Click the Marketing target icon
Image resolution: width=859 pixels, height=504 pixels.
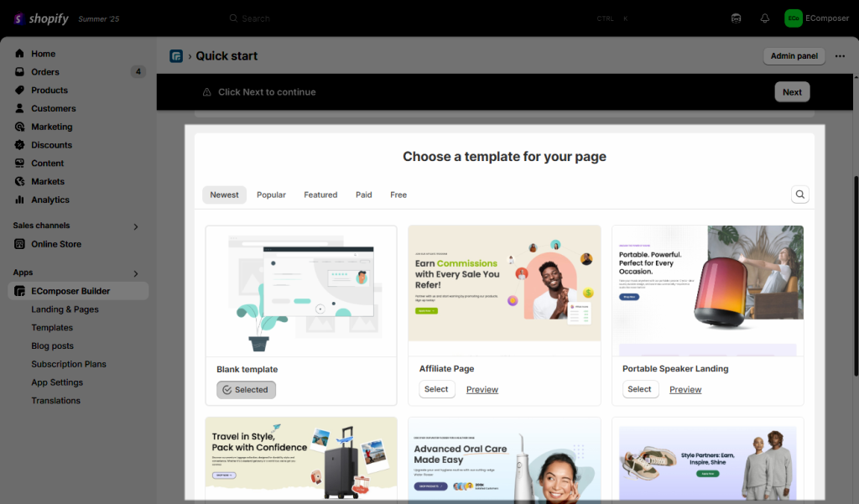click(x=20, y=127)
